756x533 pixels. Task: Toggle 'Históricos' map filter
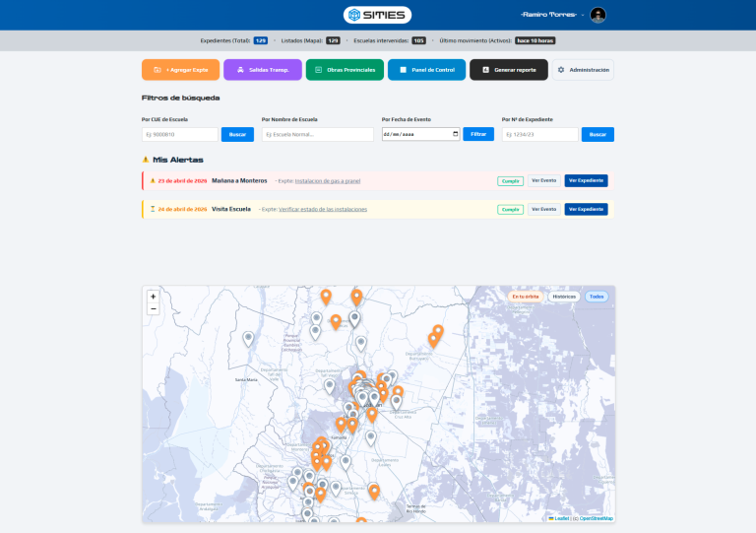564,297
